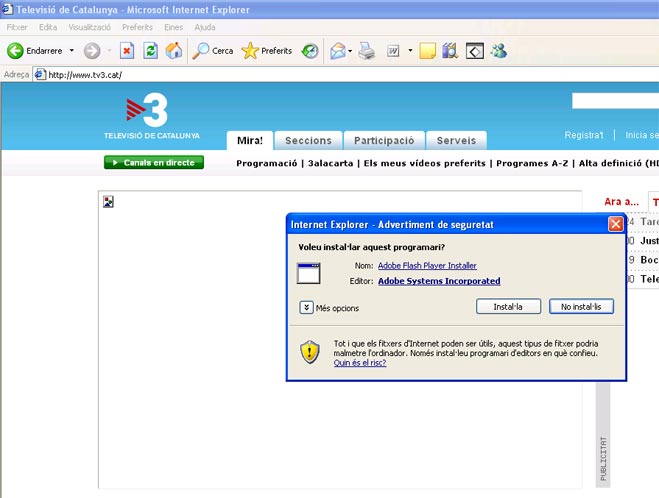659x498 pixels.
Task: Open the History clock icon
Action: click(x=310, y=51)
